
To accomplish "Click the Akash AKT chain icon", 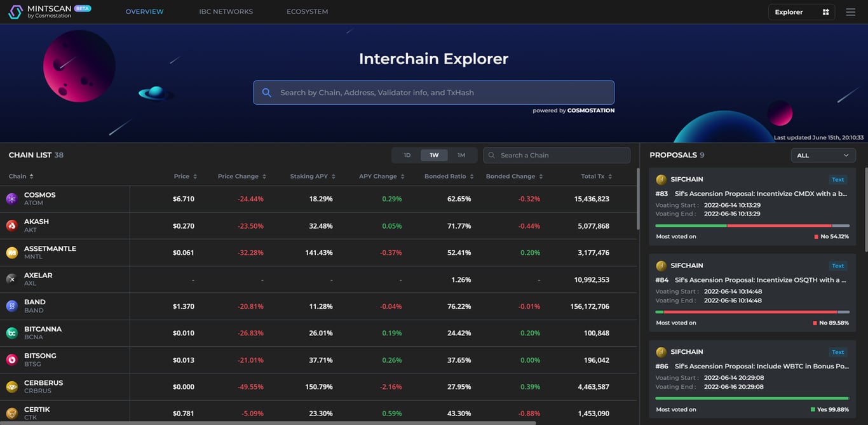I will click(11, 226).
